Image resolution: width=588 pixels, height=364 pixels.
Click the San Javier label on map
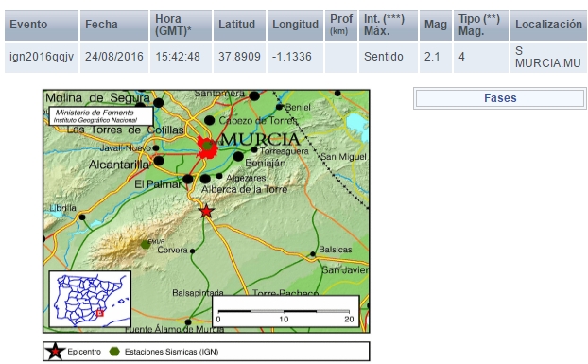click(x=345, y=269)
